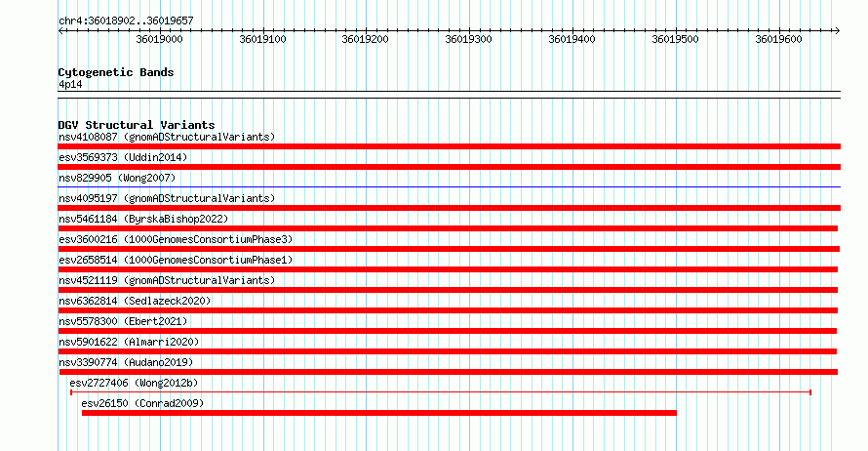Click ruler position 36019500
868x451 pixels.
[675, 39]
